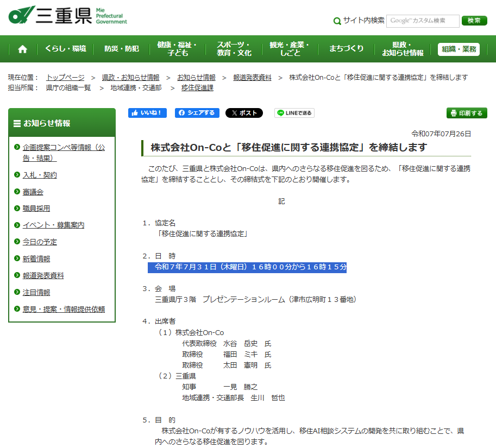496x448 pixels.
Task: Focus the Google custom search field
Action: click(x=423, y=21)
